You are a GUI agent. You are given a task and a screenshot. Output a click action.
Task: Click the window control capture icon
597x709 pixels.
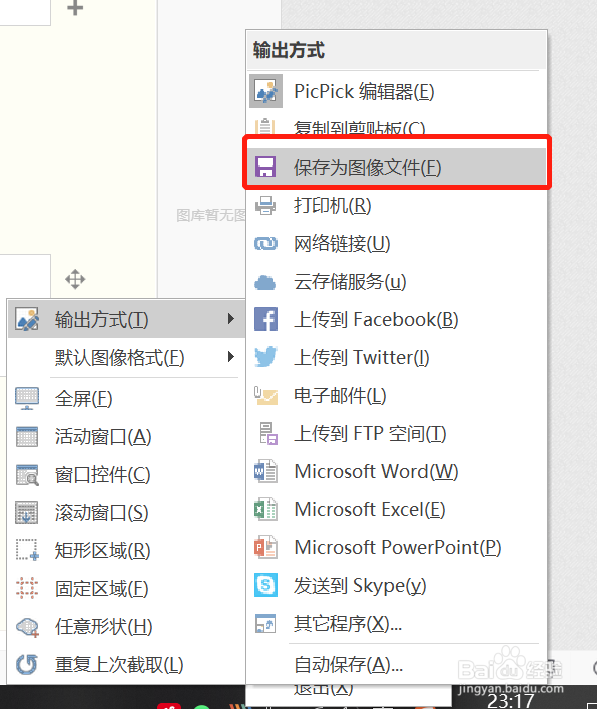[27, 475]
